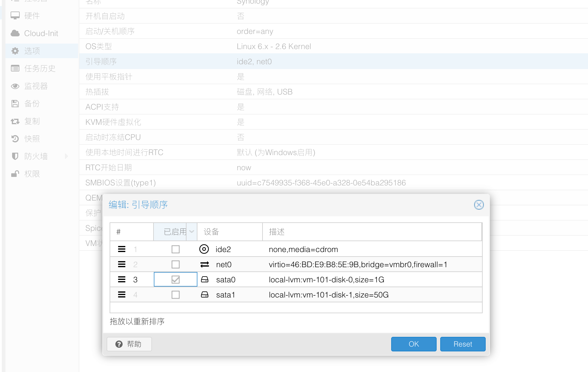
Task: Grab the drag handle of net0 row
Action: click(122, 264)
